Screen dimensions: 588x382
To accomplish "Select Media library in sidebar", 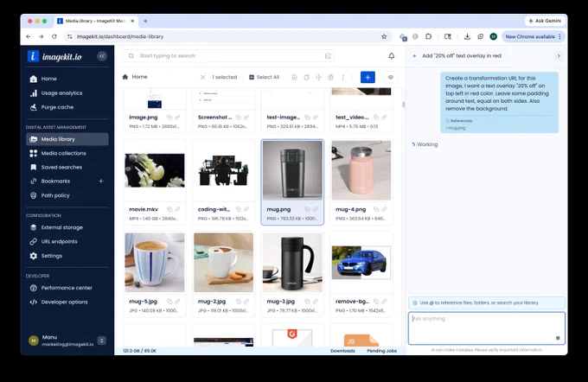I will tap(67, 139).
